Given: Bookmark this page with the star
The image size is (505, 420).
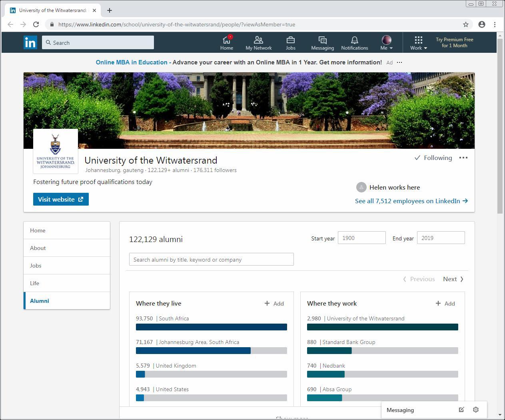Looking at the screenshot, I should pyautogui.click(x=466, y=24).
